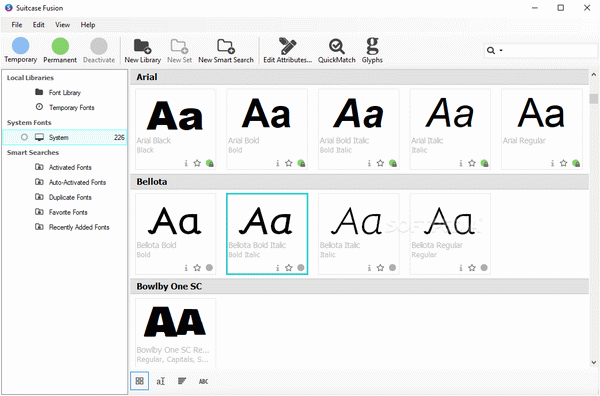Select Font Library in the sidebar

[65, 93]
